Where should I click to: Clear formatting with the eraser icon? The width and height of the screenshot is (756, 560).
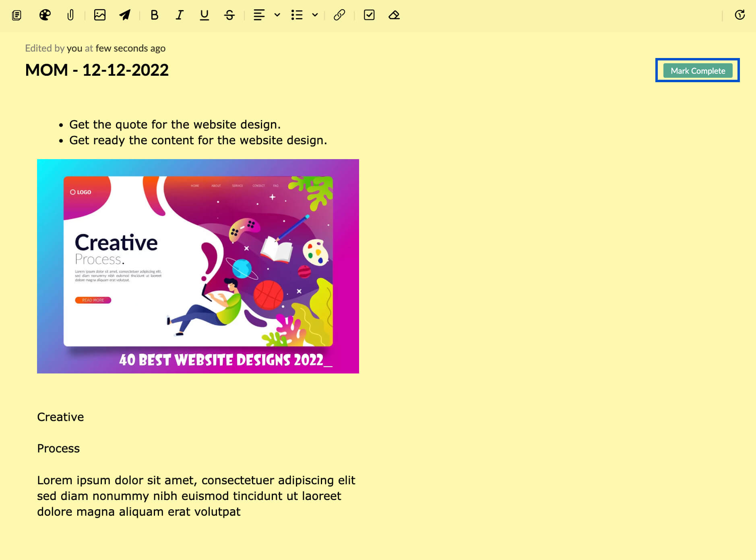[394, 15]
